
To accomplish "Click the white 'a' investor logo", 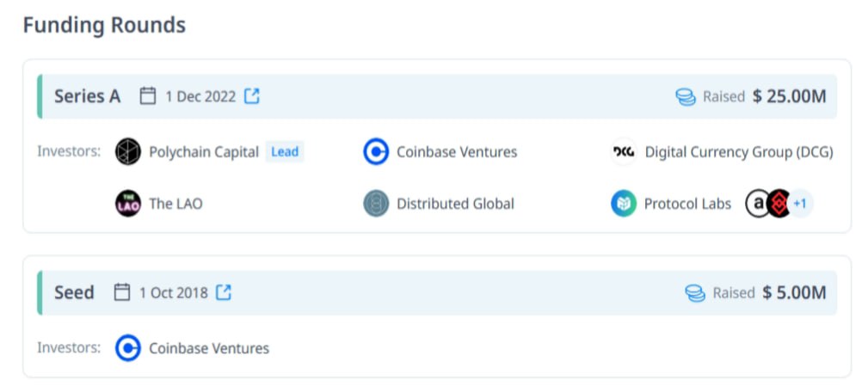I will click(757, 204).
